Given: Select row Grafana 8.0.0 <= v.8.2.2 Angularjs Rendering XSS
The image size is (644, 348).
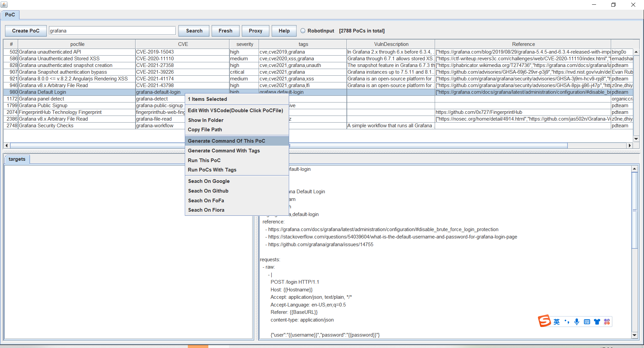Looking at the screenshot, I should tap(318, 79).
